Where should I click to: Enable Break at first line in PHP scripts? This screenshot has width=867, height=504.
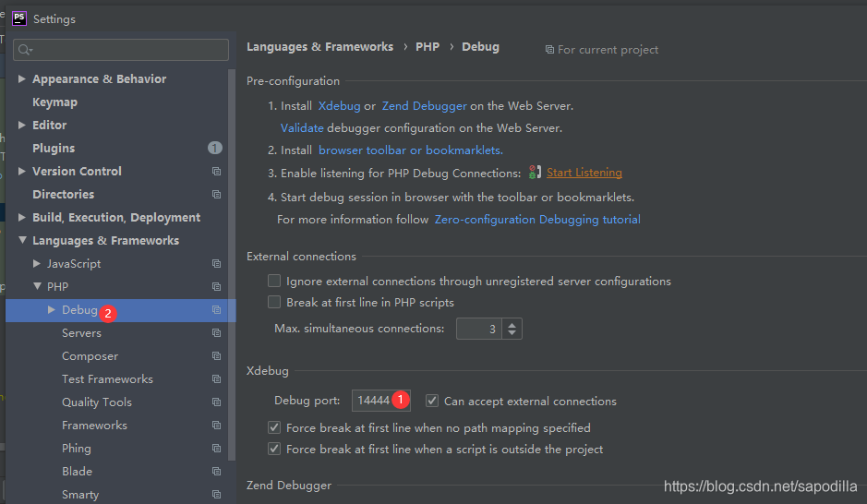pos(274,302)
